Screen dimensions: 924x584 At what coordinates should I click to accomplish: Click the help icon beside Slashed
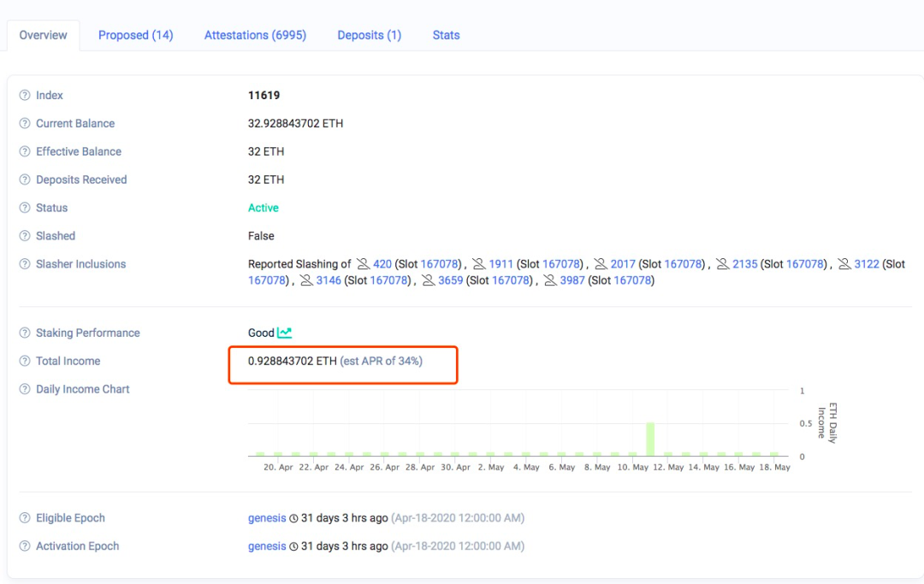tap(24, 236)
